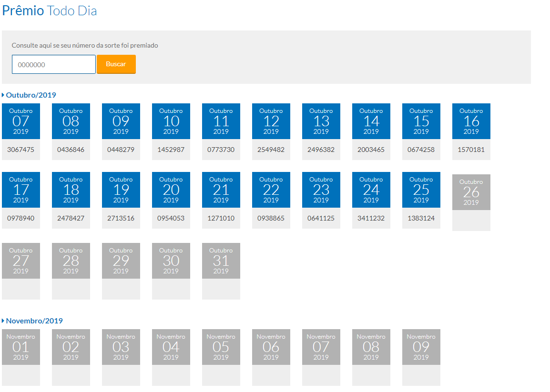The height and width of the screenshot is (392, 550).
Task: Select the Novembro 09 2019 tile
Action: coord(421,347)
